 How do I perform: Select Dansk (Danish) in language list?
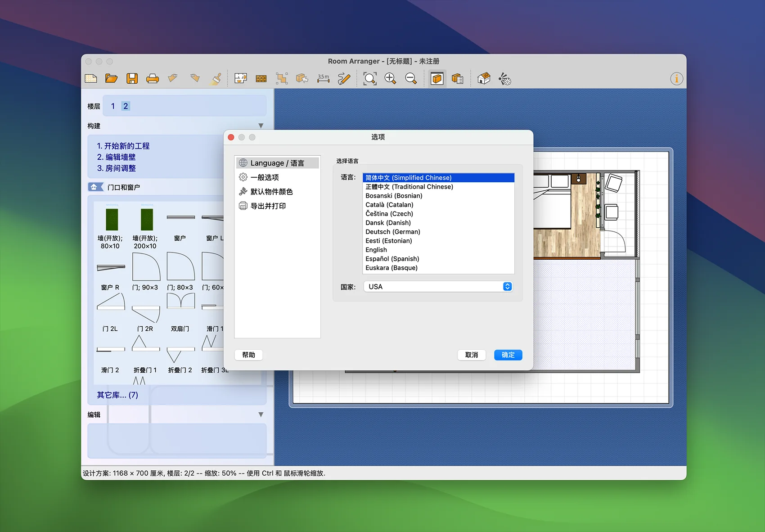[x=438, y=223]
